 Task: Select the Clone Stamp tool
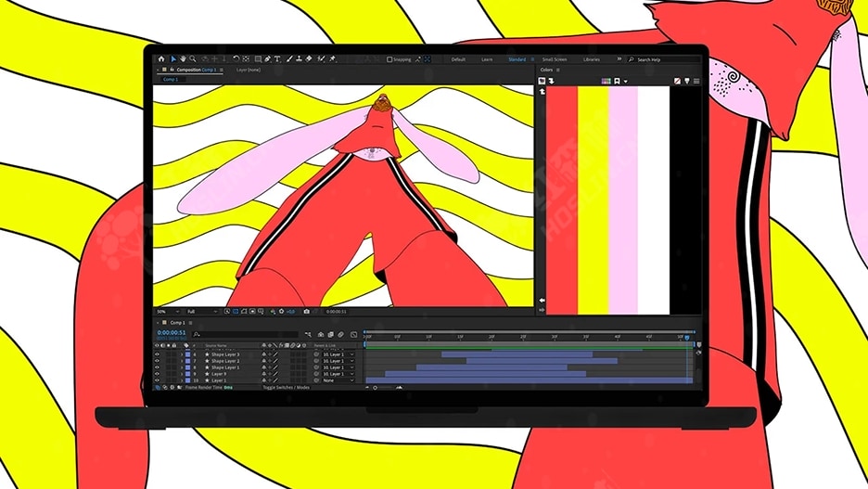point(299,59)
